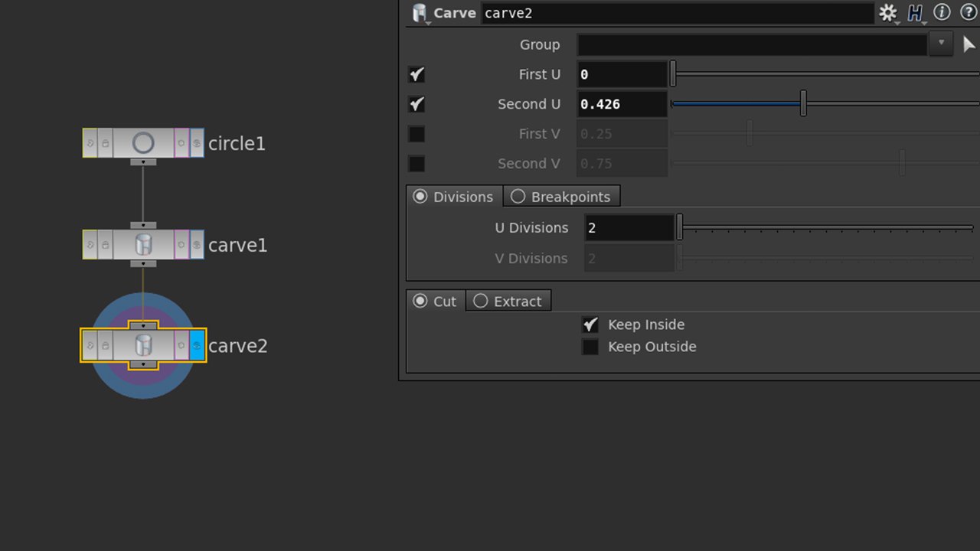The image size is (980, 551).
Task: Toggle lock flag on carve2 node
Action: 105,346
